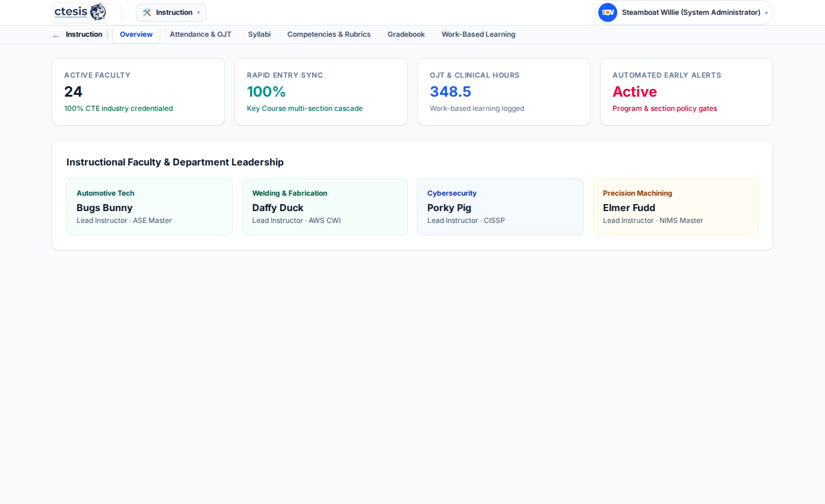Image resolution: width=825 pixels, height=504 pixels.
Task: Click "Key Course multi-section cascade" text
Action: point(304,109)
